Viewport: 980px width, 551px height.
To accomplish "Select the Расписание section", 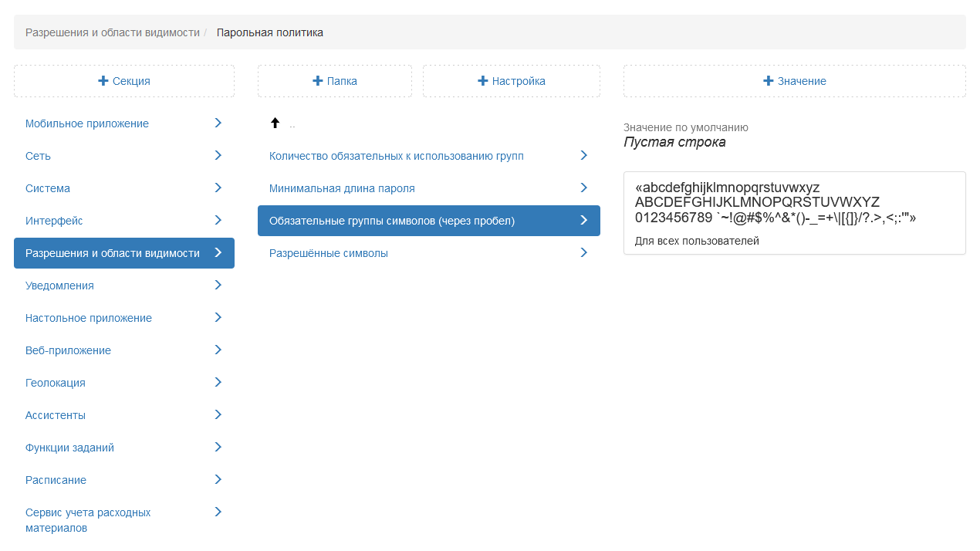I will pyautogui.click(x=56, y=480).
